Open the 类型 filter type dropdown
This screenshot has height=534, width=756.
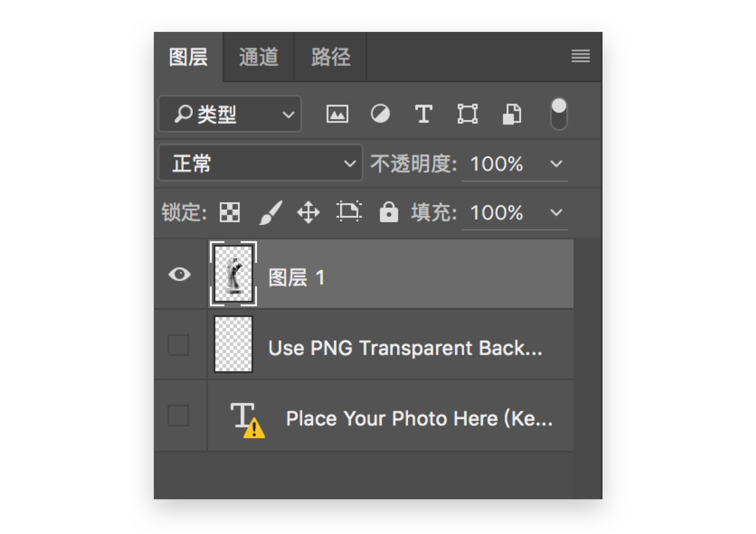tap(230, 114)
